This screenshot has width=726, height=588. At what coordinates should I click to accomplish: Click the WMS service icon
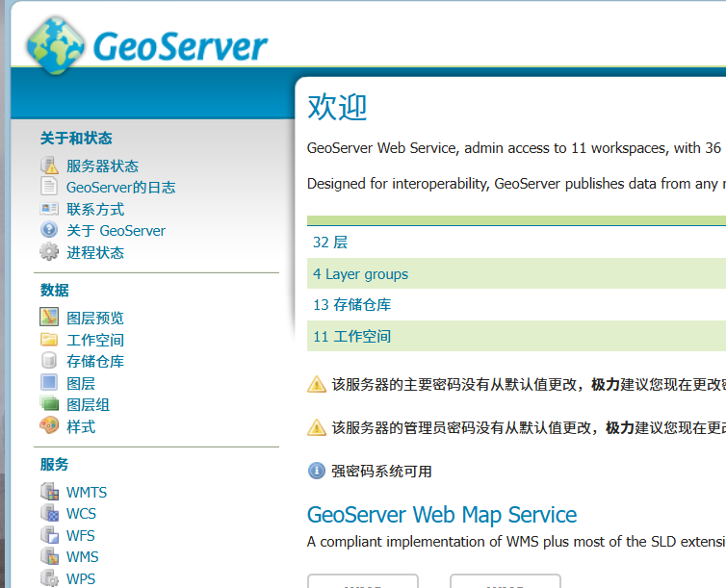coord(49,555)
